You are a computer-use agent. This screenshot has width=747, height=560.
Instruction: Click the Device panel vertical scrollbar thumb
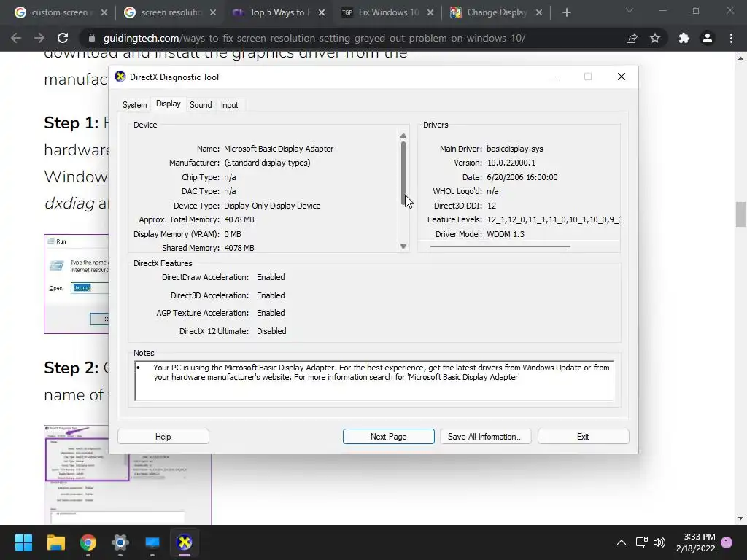click(403, 174)
